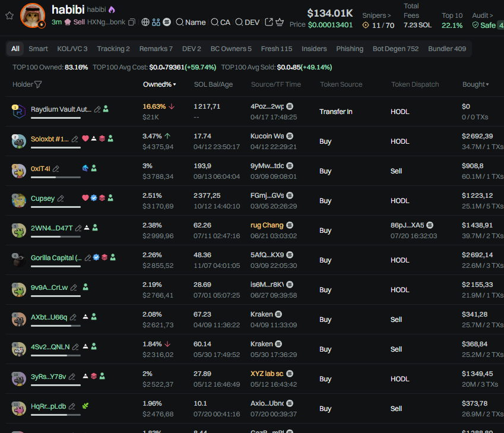Open the DEV 2 tab
The image size is (504, 433).
click(192, 49)
